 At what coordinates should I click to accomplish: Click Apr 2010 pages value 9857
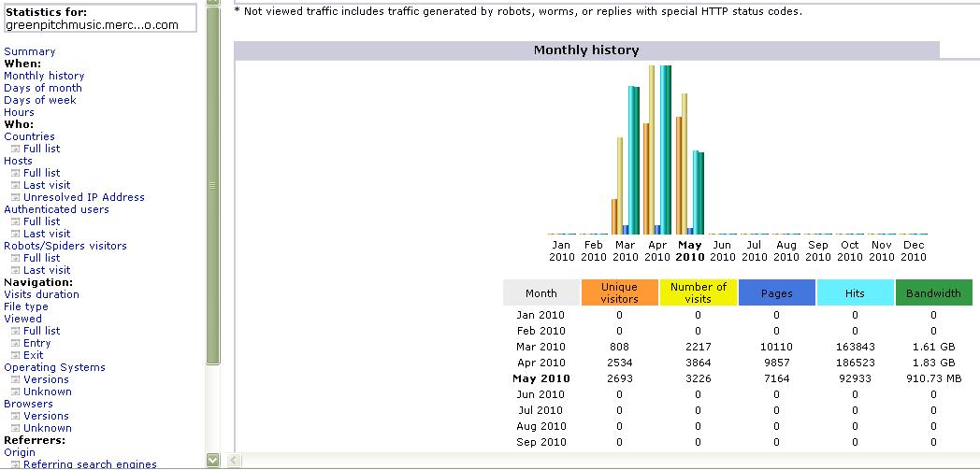pos(777,363)
